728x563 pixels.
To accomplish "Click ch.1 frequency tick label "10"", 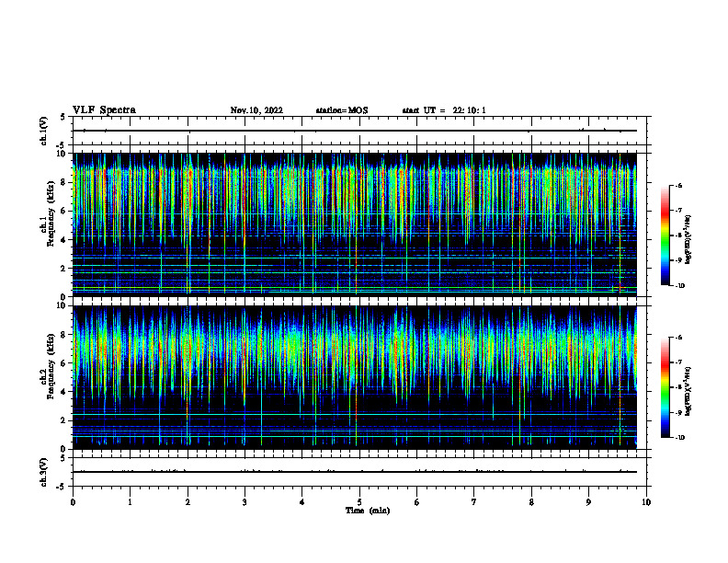I will pyautogui.click(x=63, y=154).
